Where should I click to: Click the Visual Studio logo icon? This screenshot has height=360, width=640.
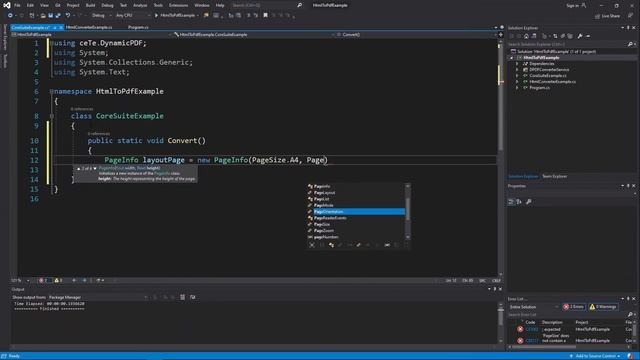click(x=7, y=5)
